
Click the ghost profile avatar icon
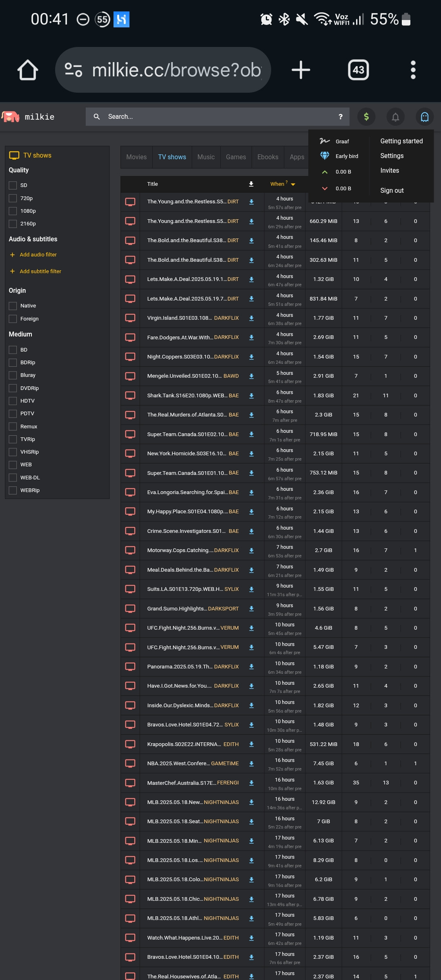(x=425, y=117)
